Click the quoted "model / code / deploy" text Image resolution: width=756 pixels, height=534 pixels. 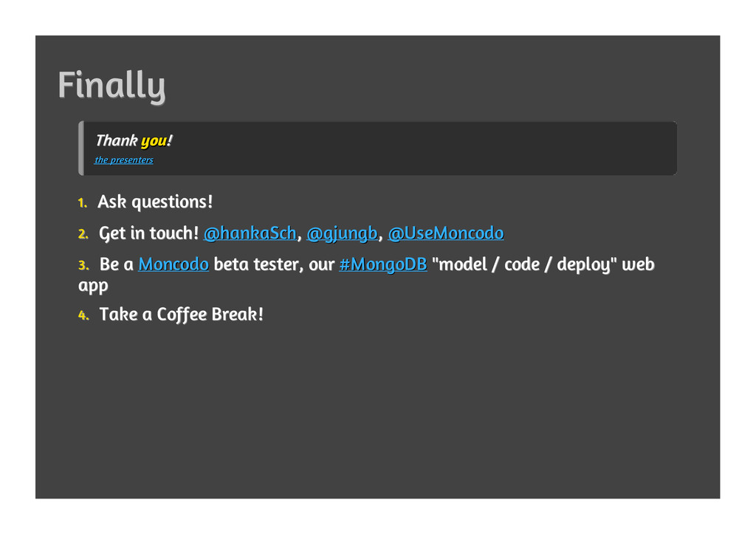pos(524,265)
